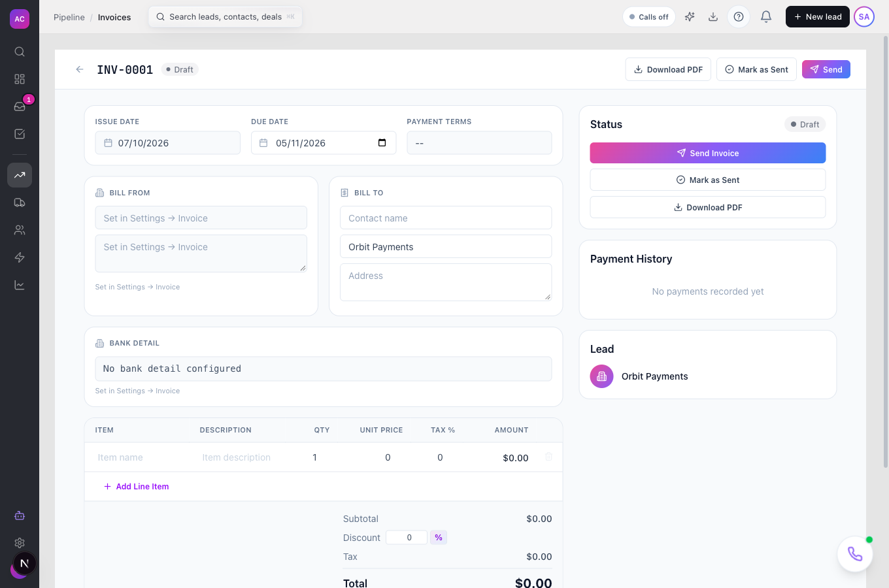Screen dimensions: 889x588
Task: Click the Contact name field
Action: pyautogui.click(x=446, y=218)
